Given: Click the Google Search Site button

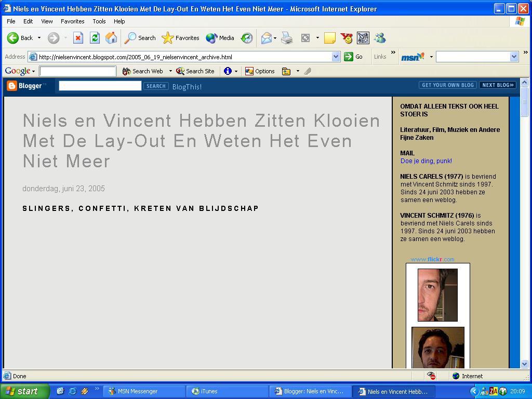Looking at the screenshot, I should coord(195,71).
